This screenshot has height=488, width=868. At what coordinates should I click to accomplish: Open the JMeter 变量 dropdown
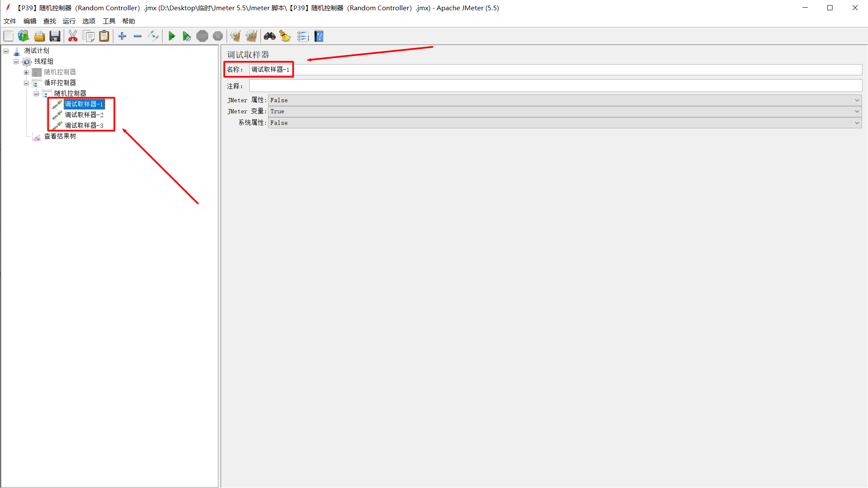pos(564,111)
